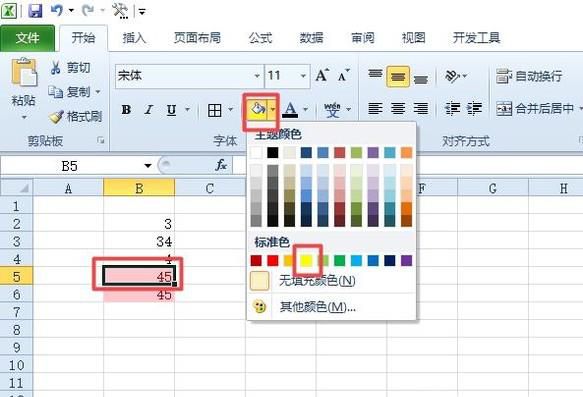This screenshot has width=583, height=397.
Task: Select column G header
Action: tap(493, 188)
